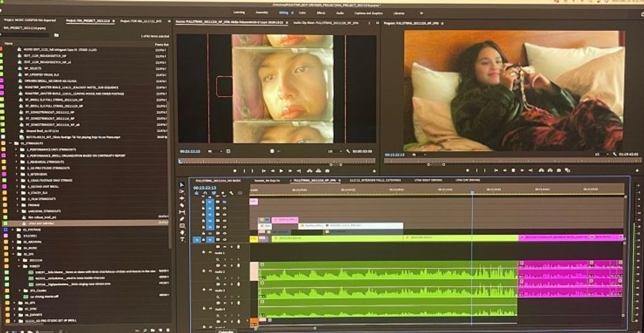Click Source monitor timecode 00:21:11:15

coord(190,151)
